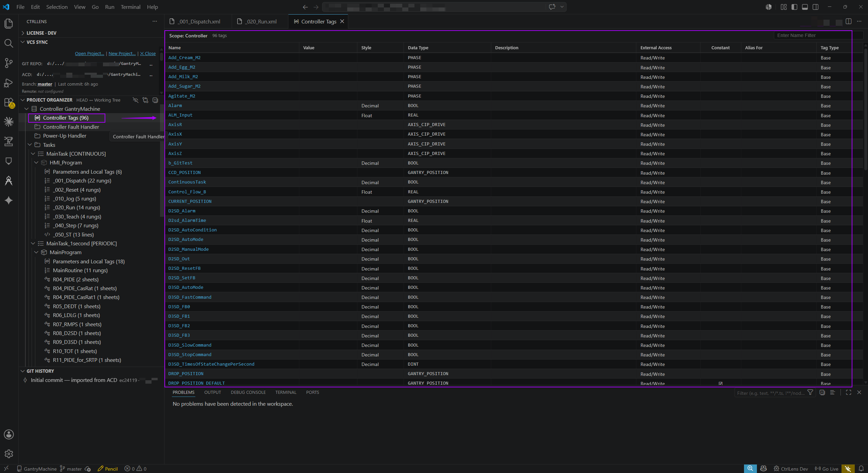
Task: Close the Controller Tags tab
Action: pyautogui.click(x=342, y=21)
